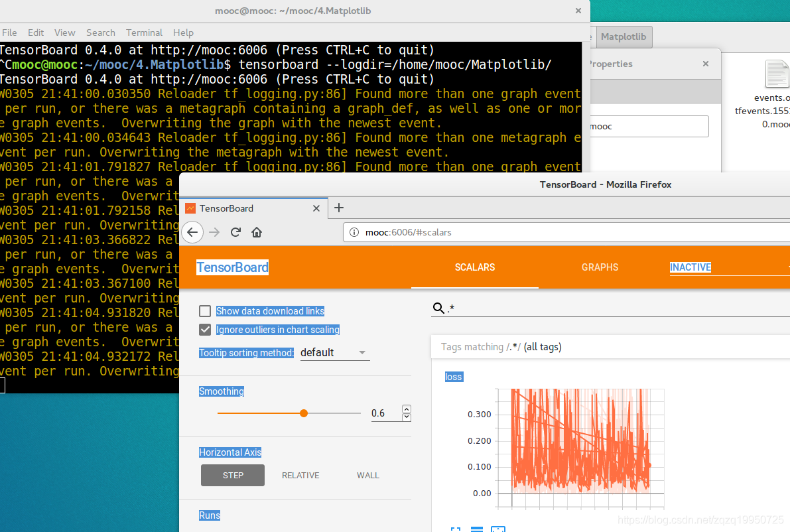790x532 pixels.
Task: Disable Ignore outliers in chart scaling
Action: [x=205, y=330]
